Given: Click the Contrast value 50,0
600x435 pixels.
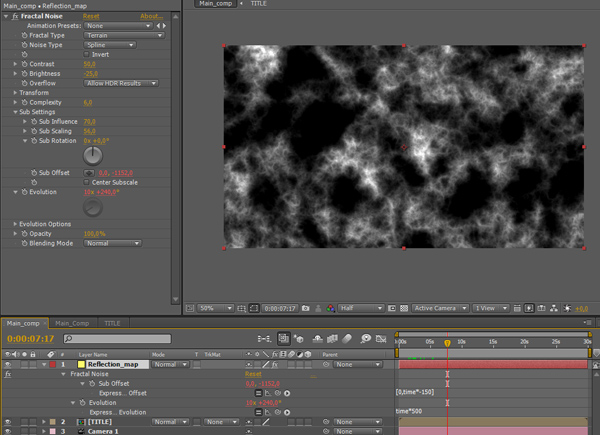Looking at the screenshot, I should click(x=89, y=64).
